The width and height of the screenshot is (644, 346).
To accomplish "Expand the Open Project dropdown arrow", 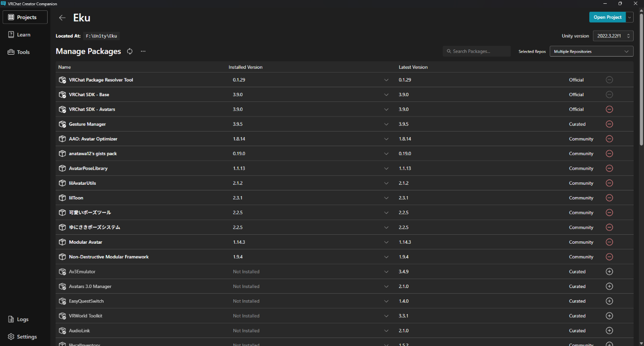I will coord(629,17).
